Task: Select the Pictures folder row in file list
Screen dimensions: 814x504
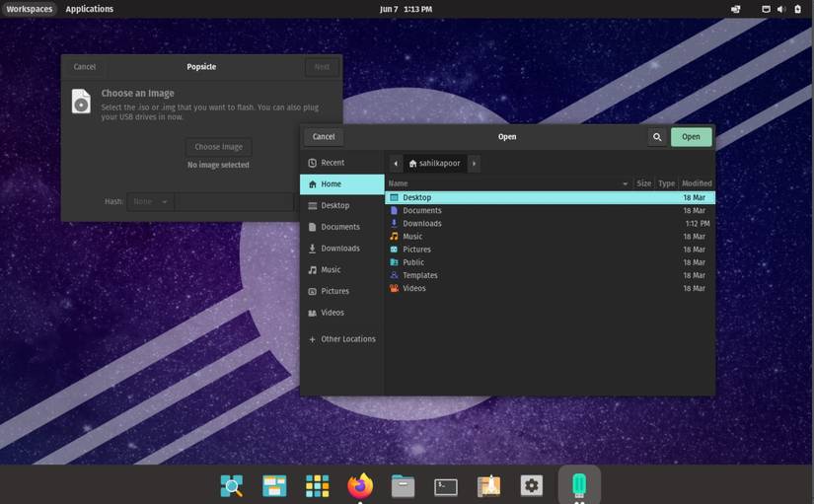Action: [x=550, y=250]
